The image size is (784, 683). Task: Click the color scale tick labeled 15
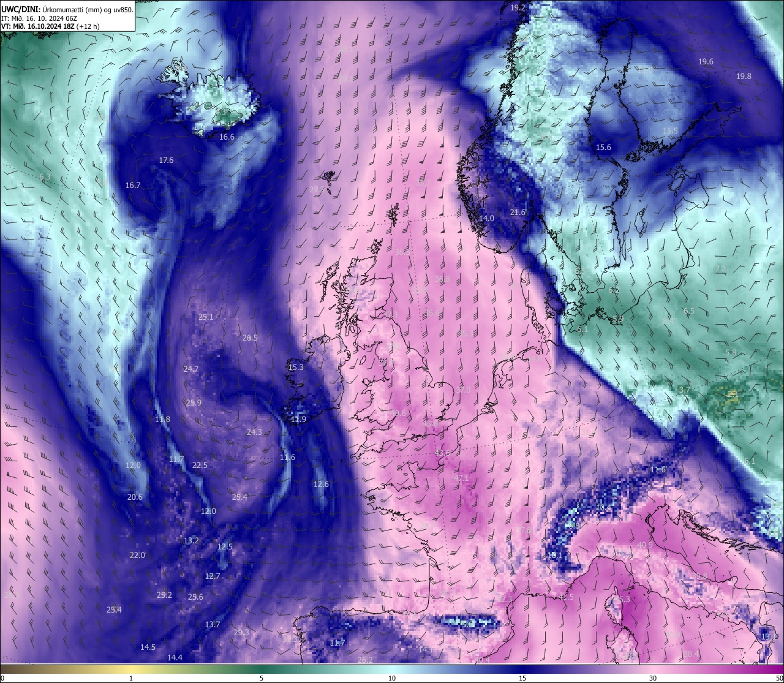pos(522,679)
